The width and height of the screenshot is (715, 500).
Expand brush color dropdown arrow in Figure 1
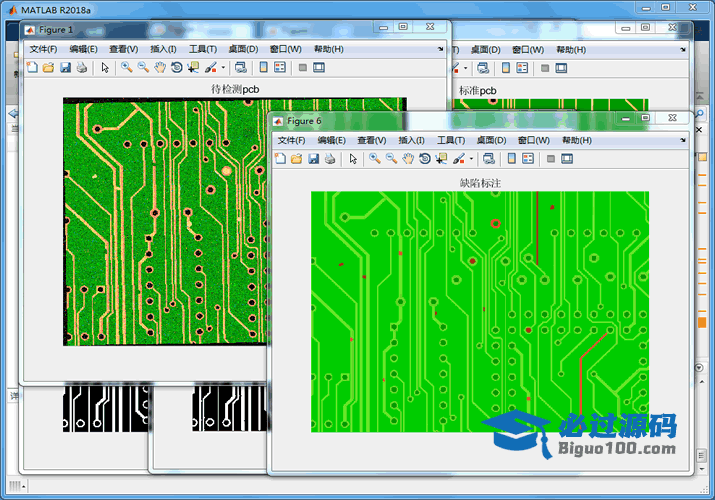point(223,68)
